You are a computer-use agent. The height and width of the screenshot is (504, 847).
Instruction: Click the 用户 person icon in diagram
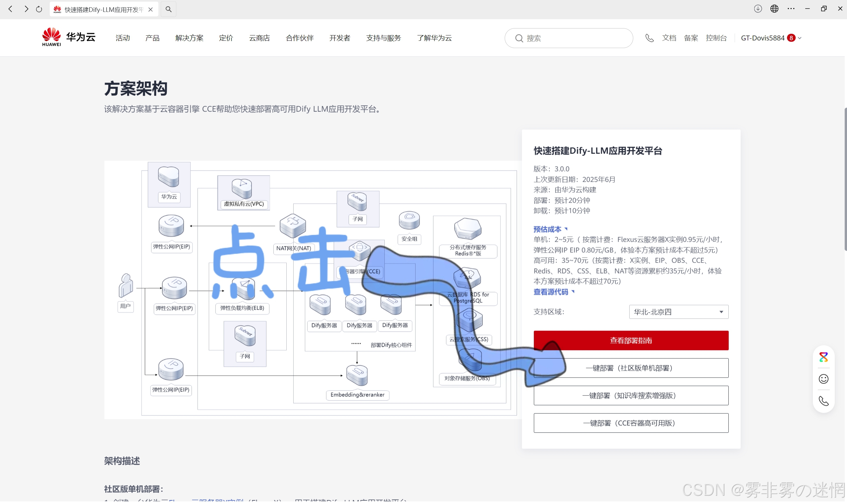click(x=126, y=286)
